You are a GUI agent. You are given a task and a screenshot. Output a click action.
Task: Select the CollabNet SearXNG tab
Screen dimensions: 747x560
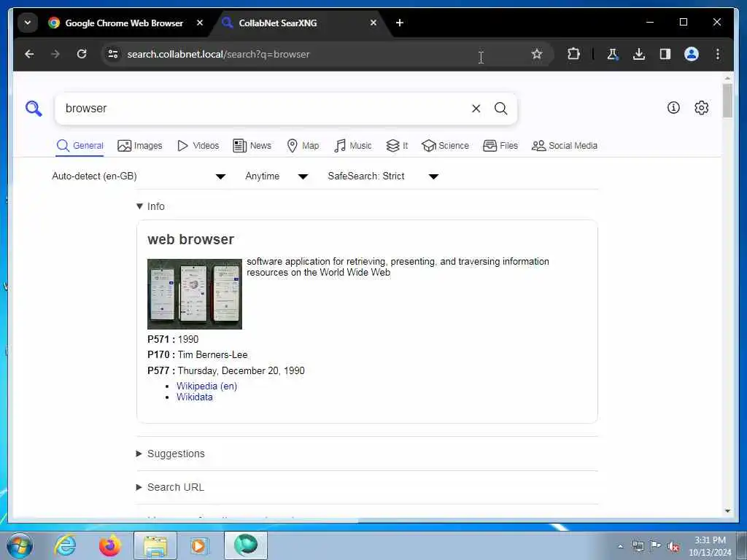(278, 23)
